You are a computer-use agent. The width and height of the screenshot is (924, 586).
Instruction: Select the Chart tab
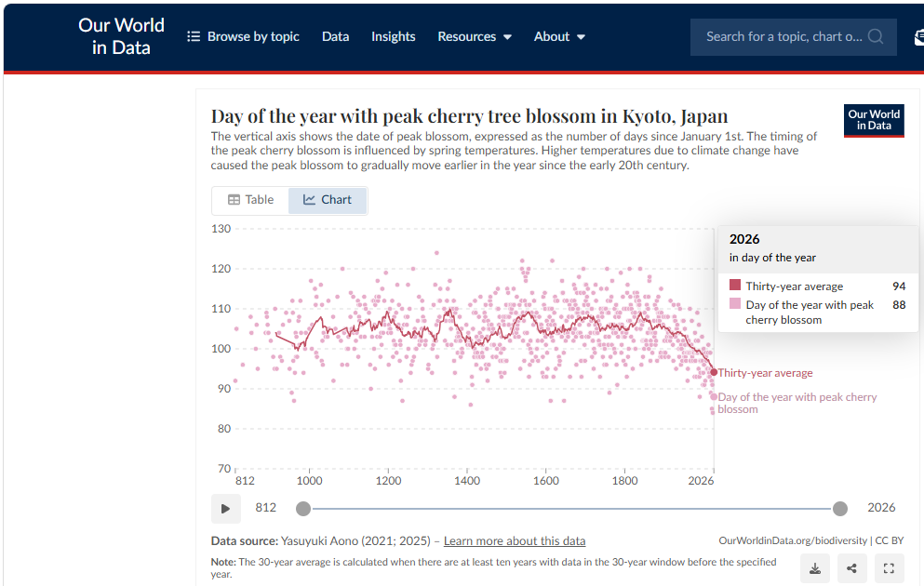[x=327, y=199]
